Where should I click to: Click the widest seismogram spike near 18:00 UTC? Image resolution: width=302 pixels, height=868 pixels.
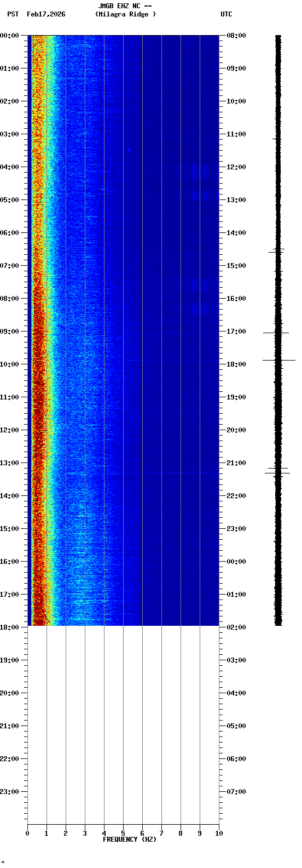(278, 360)
